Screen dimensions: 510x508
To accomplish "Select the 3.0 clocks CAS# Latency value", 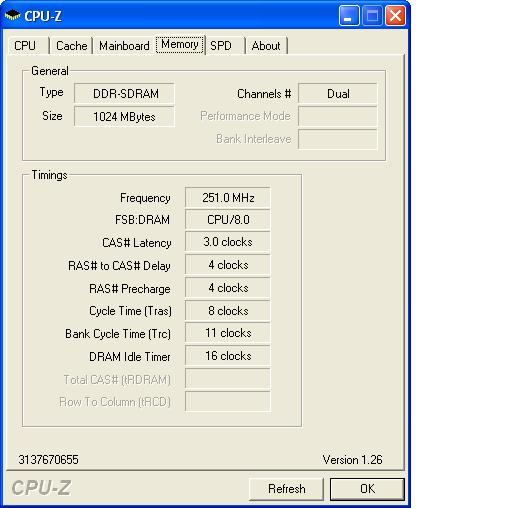I will (228, 242).
